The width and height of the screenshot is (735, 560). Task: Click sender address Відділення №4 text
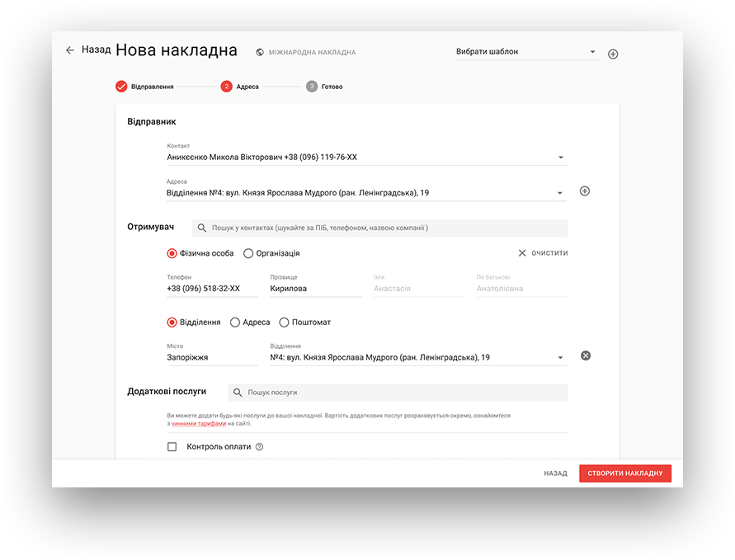pyautogui.click(x=298, y=193)
